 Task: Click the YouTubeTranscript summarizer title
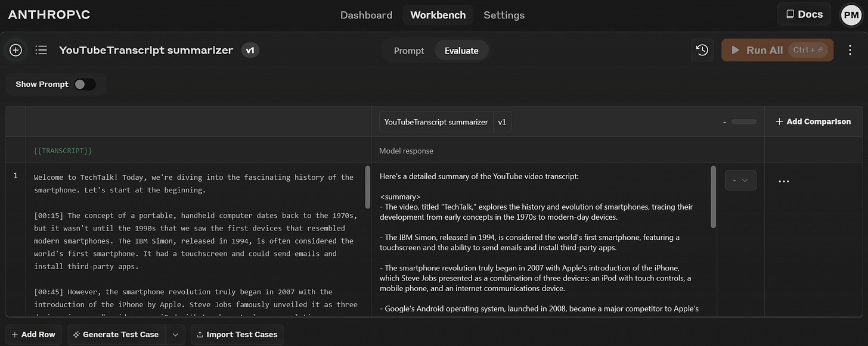pyautogui.click(x=146, y=50)
